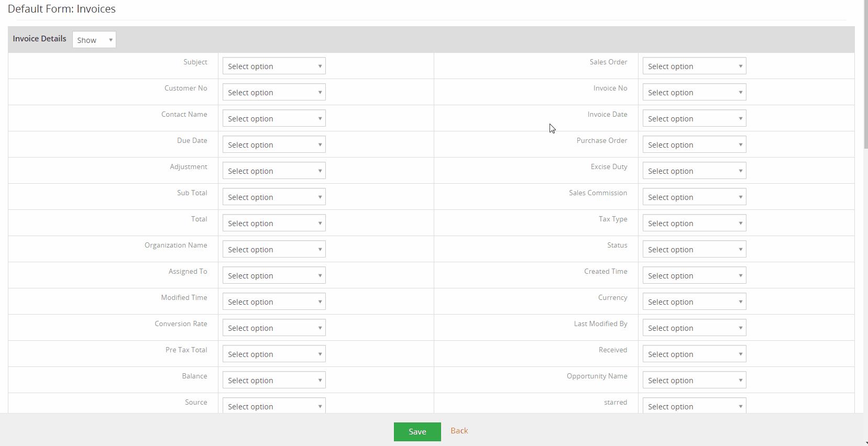Open the Opportunity Name dropdown
The image size is (868, 446).
pyautogui.click(x=694, y=380)
